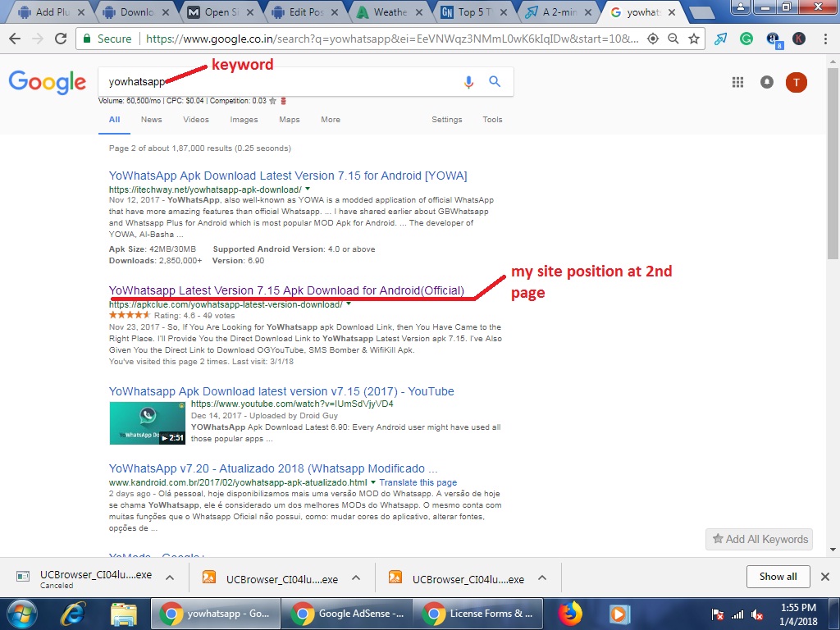This screenshot has height=630, width=840.
Task: Expand options for the canceled UCBrowser download
Action: click(x=170, y=577)
